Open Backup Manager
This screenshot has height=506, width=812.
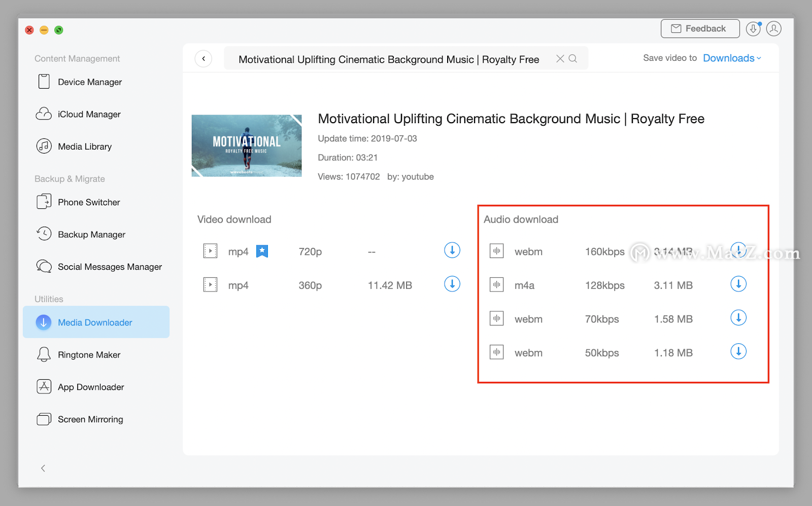point(91,234)
